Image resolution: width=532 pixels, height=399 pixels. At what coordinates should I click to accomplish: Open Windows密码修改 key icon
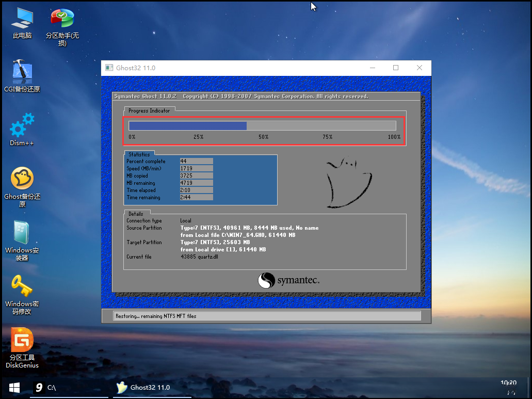point(22,295)
